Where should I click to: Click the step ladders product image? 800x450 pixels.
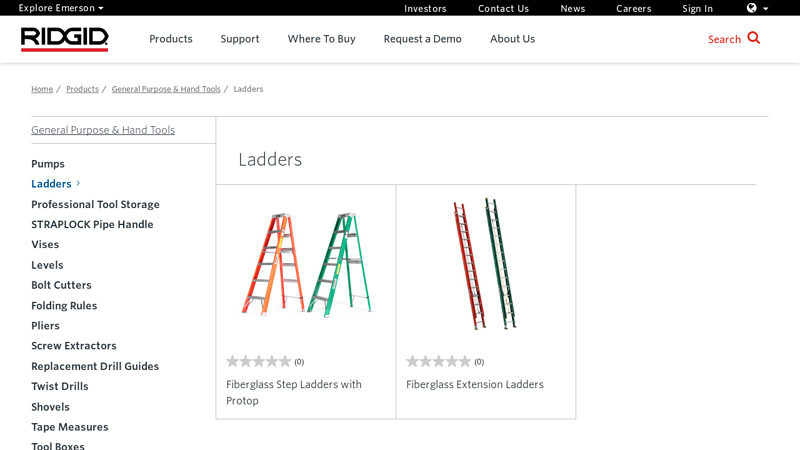click(x=306, y=264)
